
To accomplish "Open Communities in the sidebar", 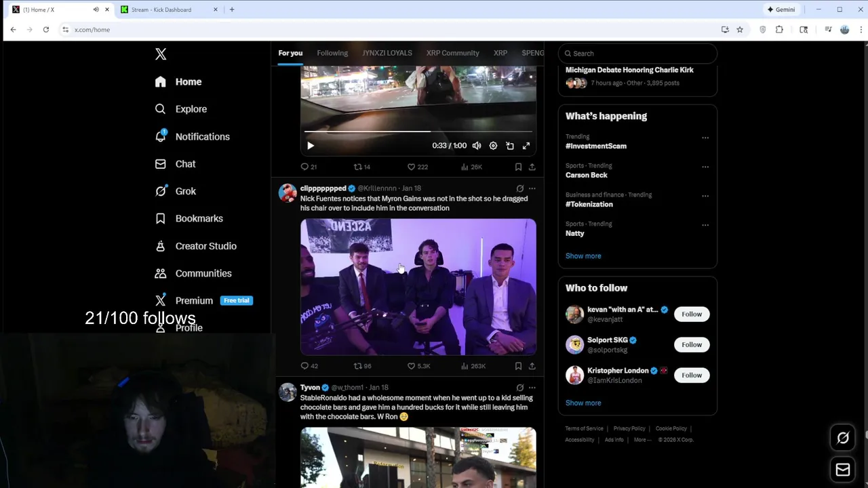I will [x=193, y=273].
